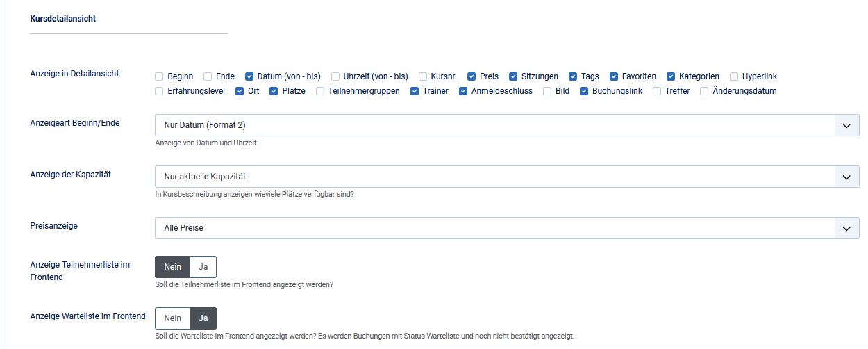The image size is (868, 349).
Task: Tick the Uhrzeit (von - bis) checkbox
Action: 335,76
